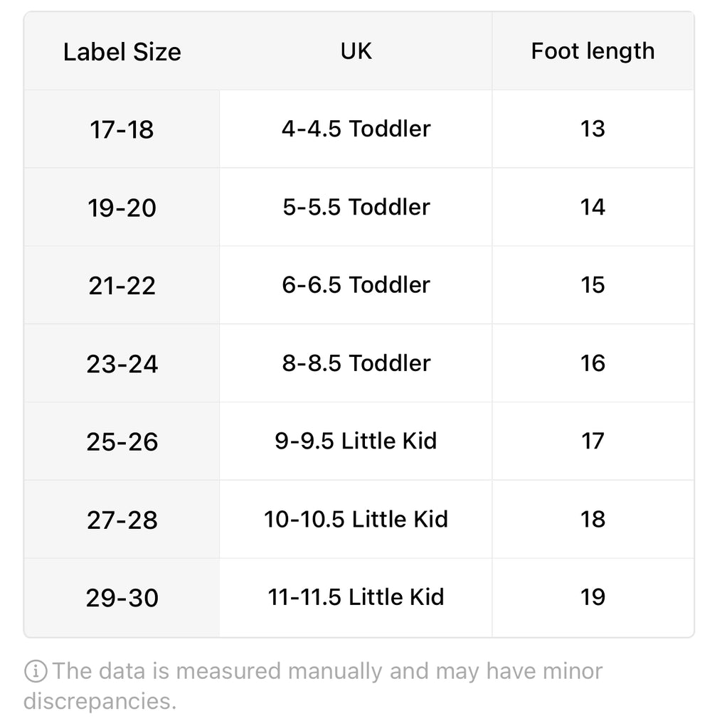This screenshot has width=722, height=728.
Task: Click the measured manually disclaimer text
Action: click(x=314, y=686)
